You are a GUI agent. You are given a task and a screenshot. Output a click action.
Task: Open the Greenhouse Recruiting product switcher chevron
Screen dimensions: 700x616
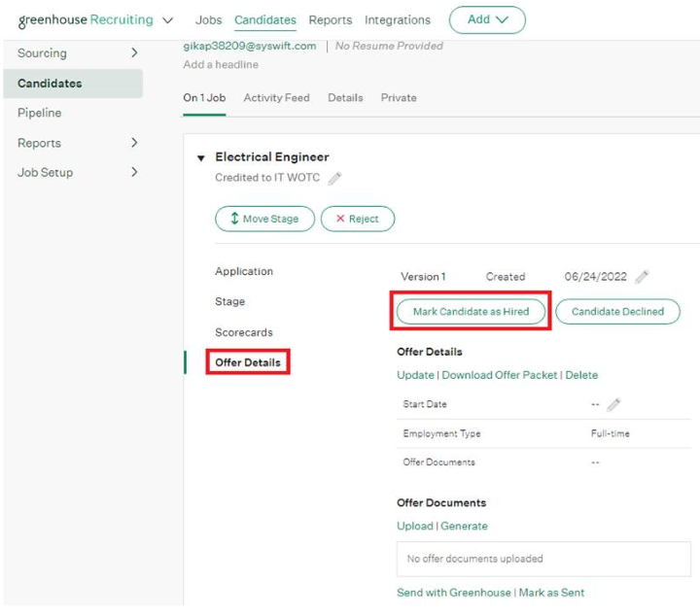(x=168, y=20)
